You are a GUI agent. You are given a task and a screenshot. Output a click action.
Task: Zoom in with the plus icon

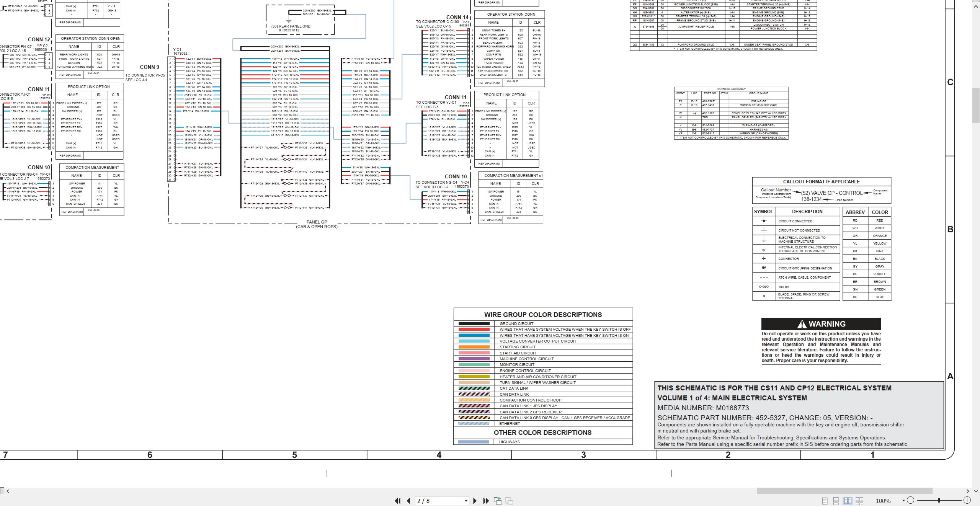point(967,500)
